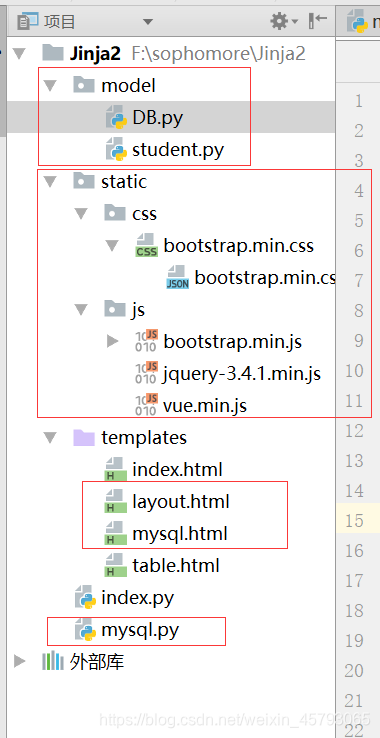
Task: Click the 项目 panel title label
Action: tap(59, 22)
